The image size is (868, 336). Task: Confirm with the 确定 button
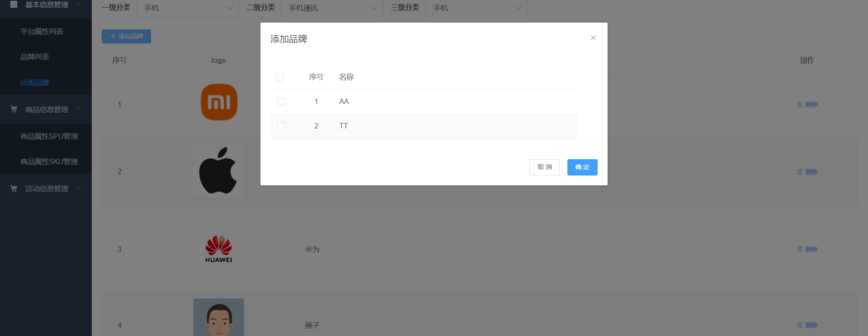click(x=582, y=167)
